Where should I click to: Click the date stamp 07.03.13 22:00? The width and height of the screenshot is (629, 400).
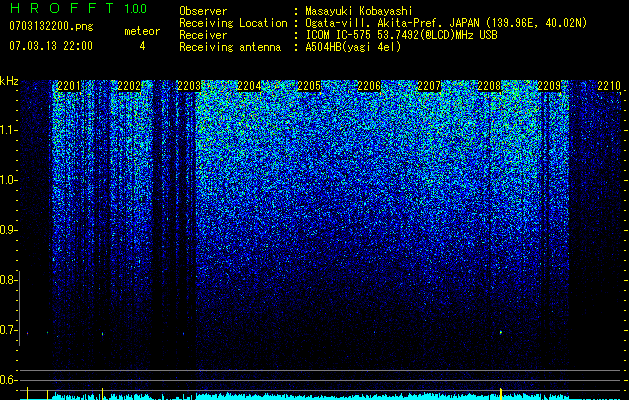click(51, 45)
